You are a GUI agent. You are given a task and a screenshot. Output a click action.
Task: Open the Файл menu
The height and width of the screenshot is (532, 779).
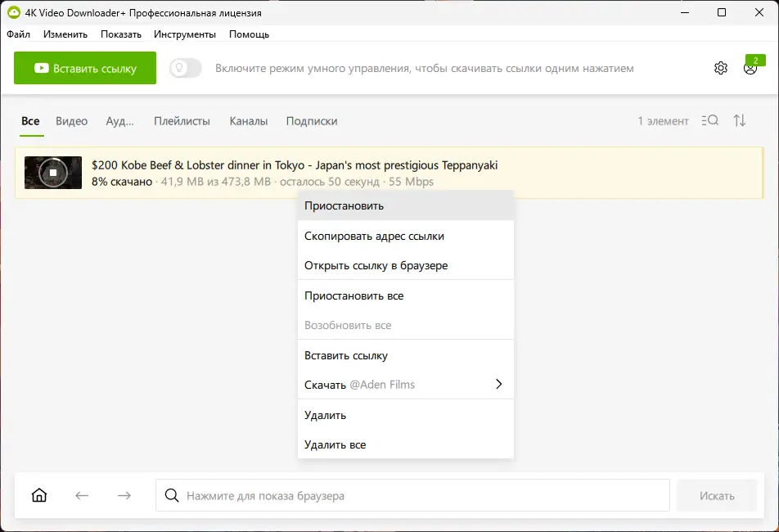18,34
